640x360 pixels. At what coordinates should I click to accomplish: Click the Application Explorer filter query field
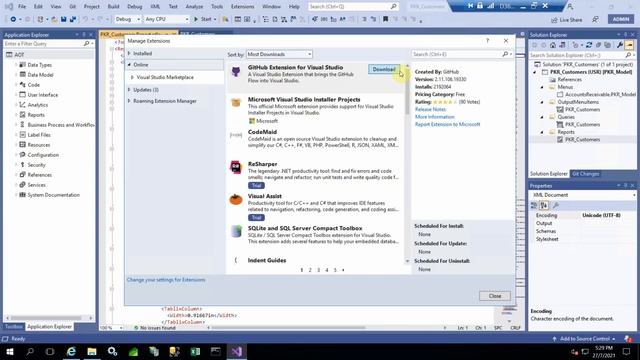[x=44, y=44]
